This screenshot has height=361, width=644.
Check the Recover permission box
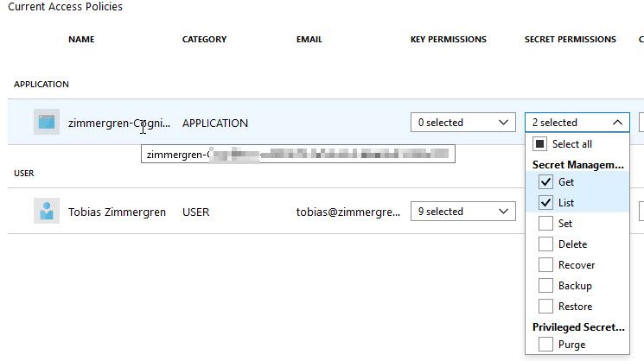545,265
